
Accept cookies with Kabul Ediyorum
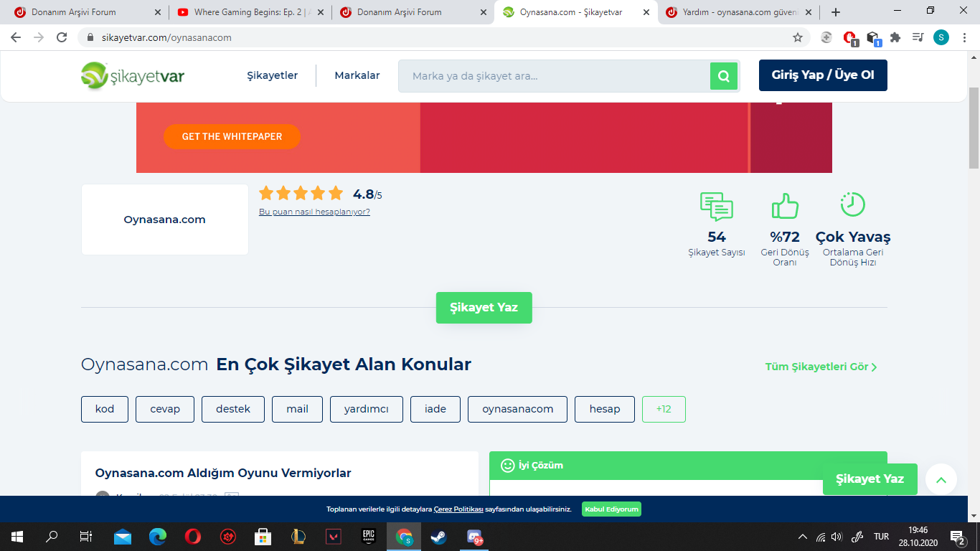point(611,509)
